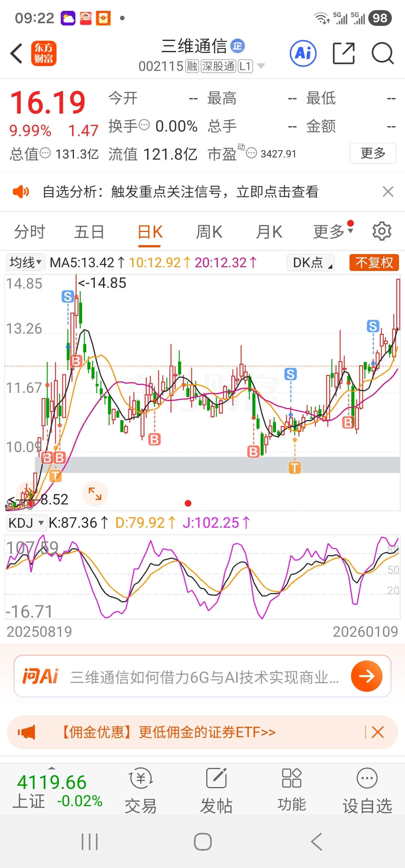Tap Android recent apps button
Viewport: 405px width, 868px height.
90,842
